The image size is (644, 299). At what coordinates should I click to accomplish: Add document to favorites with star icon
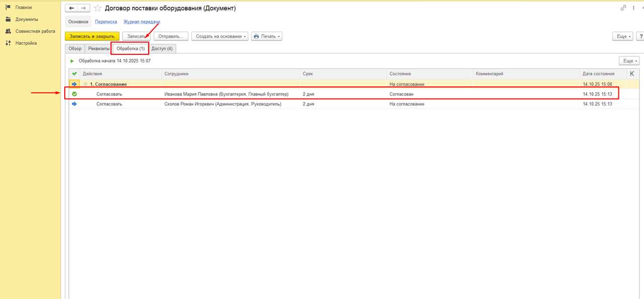coord(97,8)
